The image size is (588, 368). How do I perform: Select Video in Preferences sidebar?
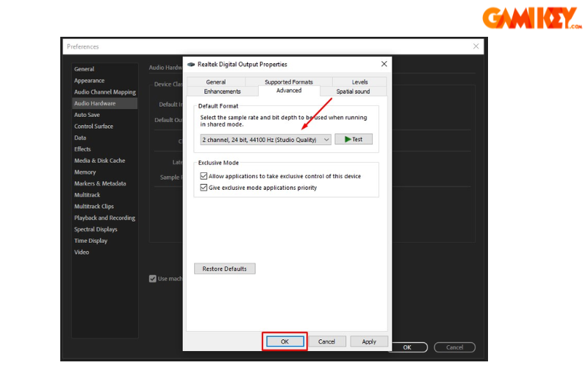[82, 252]
